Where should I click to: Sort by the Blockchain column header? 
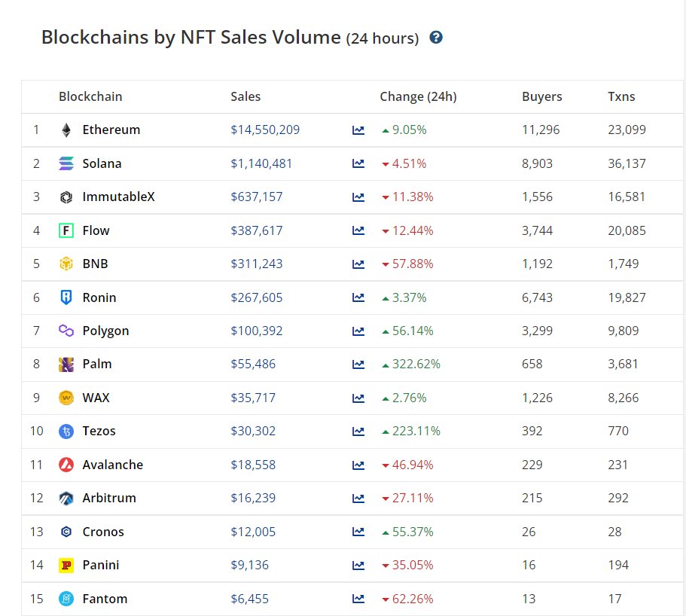pyautogui.click(x=90, y=96)
